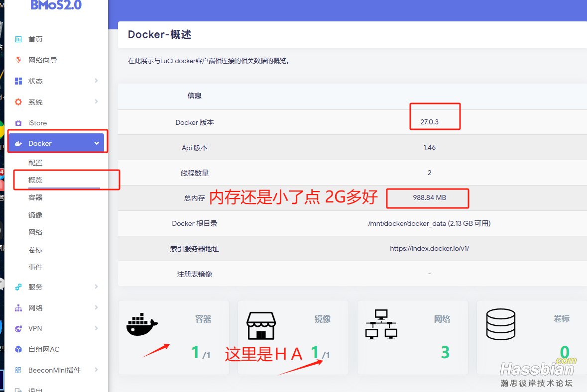Open 自组网AC in the sidebar
The image size is (587, 392).
(x=44, y=349)
